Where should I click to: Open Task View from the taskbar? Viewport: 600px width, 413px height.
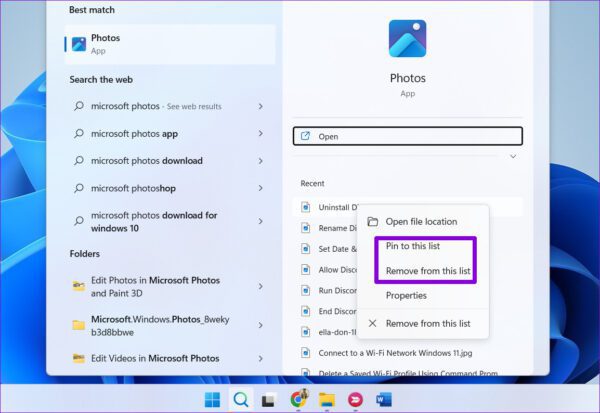[269, 400]
